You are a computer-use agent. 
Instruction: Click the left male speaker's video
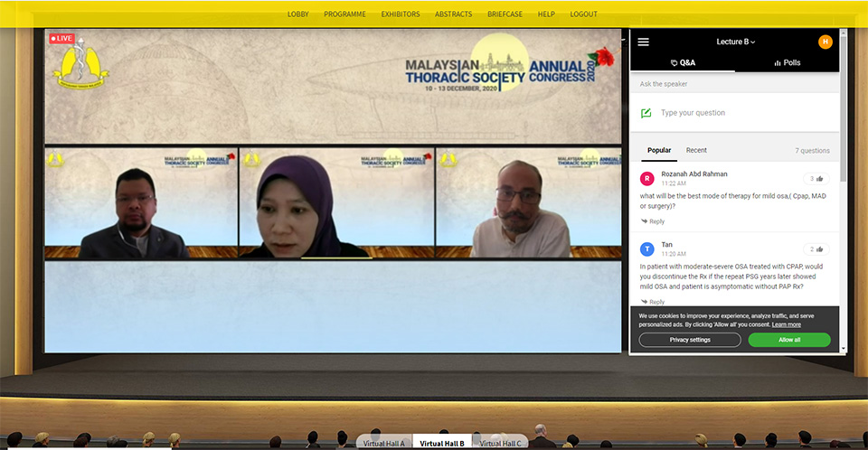141,202
